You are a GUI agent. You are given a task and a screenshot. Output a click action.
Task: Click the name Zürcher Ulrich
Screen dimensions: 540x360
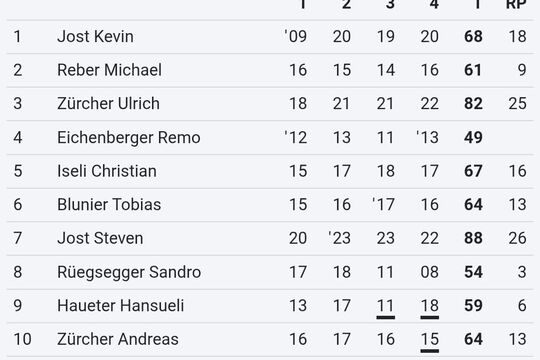pos(108,103)
